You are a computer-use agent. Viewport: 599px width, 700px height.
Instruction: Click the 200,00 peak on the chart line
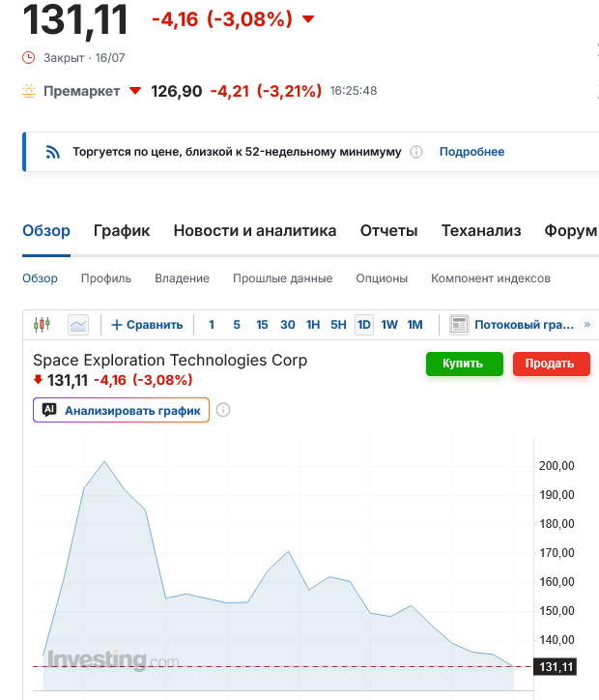pyautogui.click(x=104, y=462)
